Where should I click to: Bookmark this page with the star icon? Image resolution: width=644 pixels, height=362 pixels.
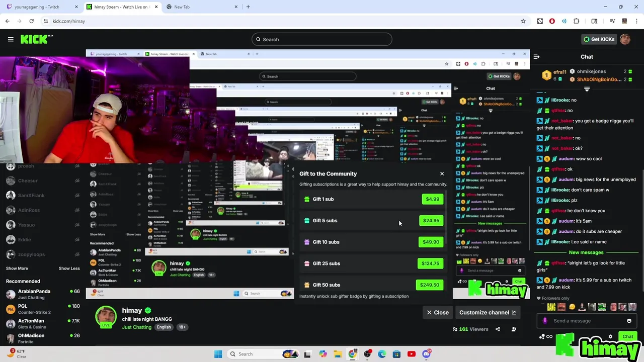click(523, 21)
